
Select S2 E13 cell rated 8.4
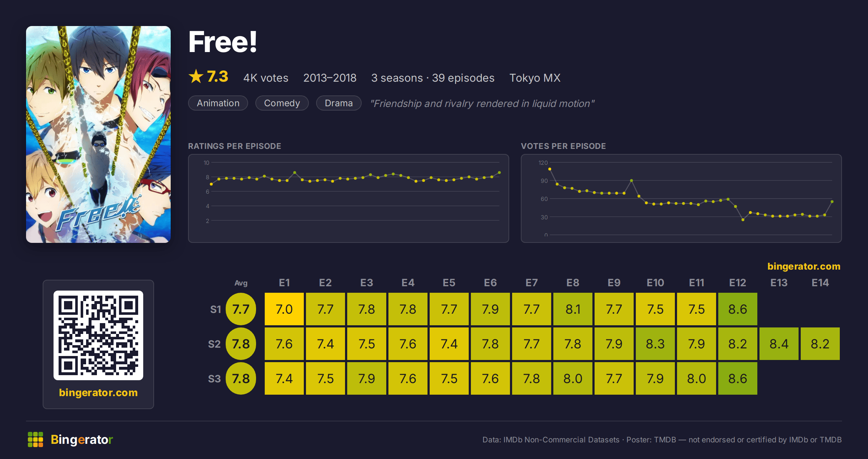(x=779, y=344)
